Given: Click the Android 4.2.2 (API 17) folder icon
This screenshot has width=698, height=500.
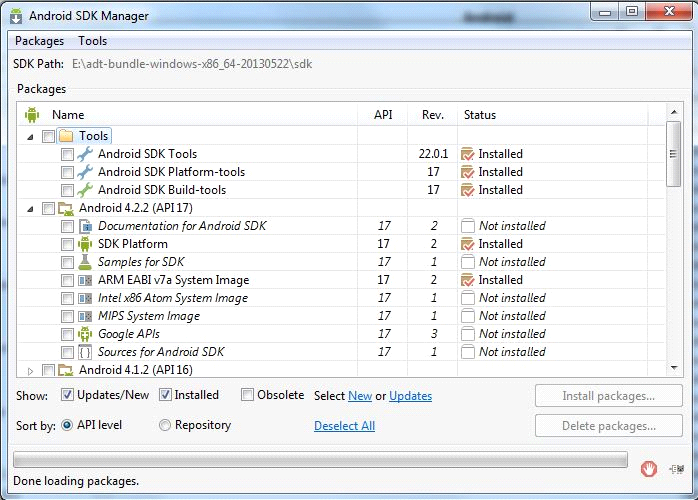Looking at the screenshot, I should pos(66,208).
